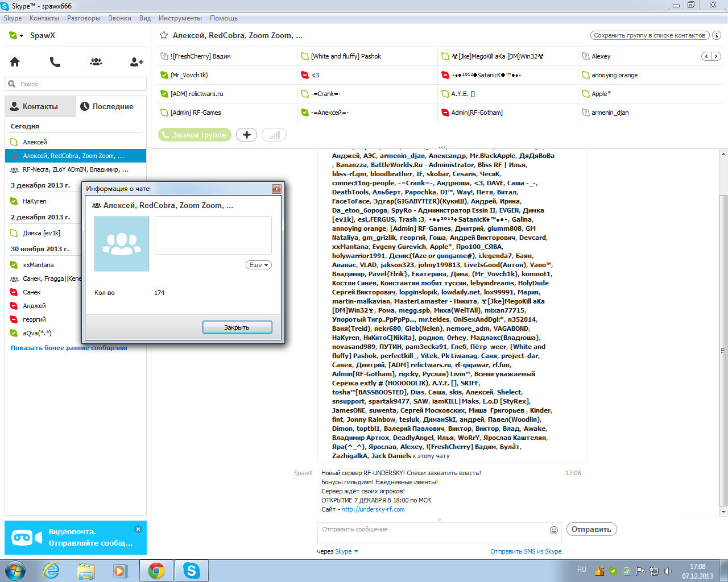This screenshot has width=728, height=582.
Task: Open the Инструменты menu
Action: 180,18
